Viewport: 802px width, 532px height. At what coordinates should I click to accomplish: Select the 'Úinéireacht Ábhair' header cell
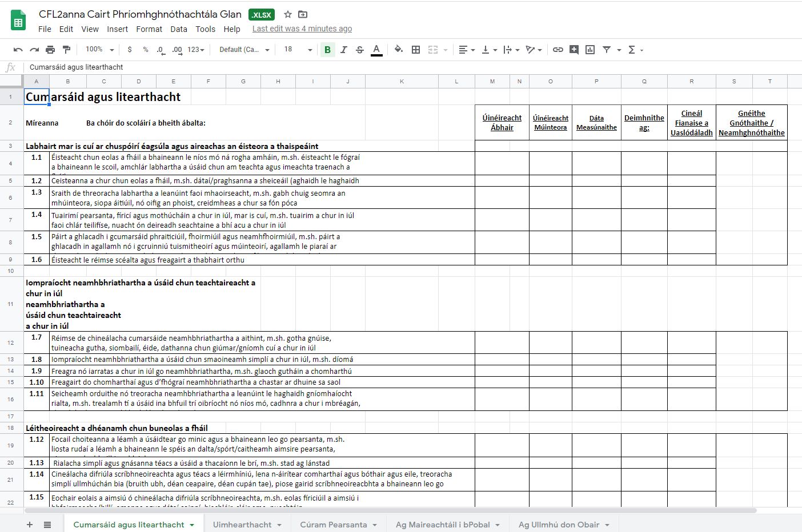click(502, 123)
